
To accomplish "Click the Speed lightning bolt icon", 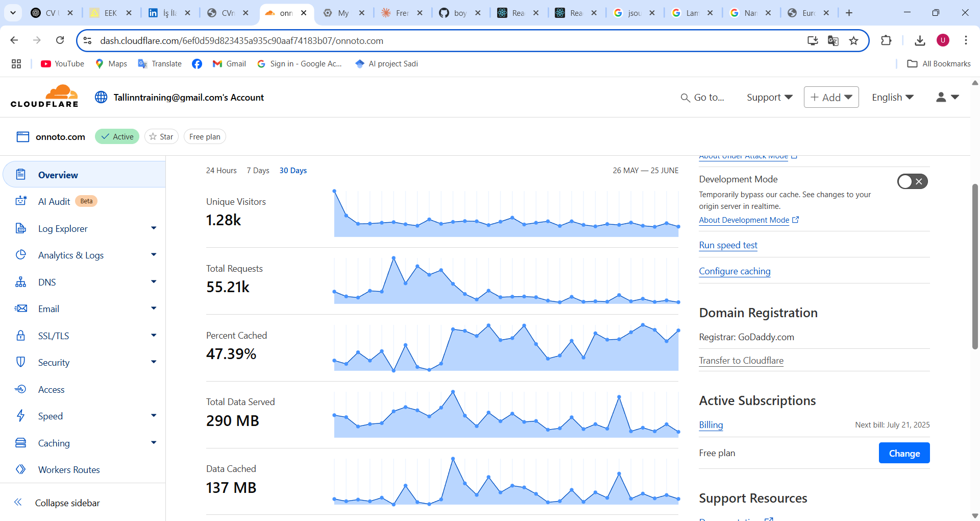I will click(20, 416).
